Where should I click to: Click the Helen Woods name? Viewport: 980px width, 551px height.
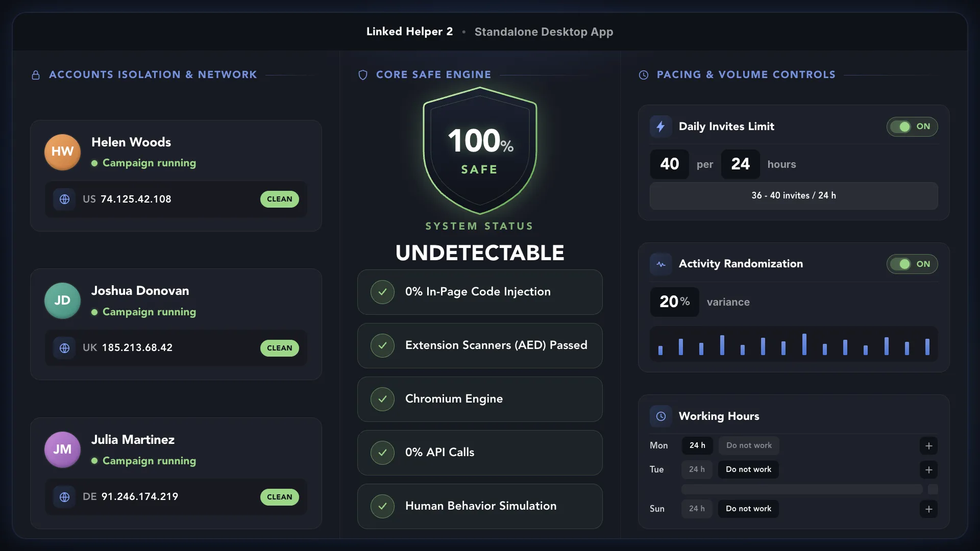tap(131, 142)
